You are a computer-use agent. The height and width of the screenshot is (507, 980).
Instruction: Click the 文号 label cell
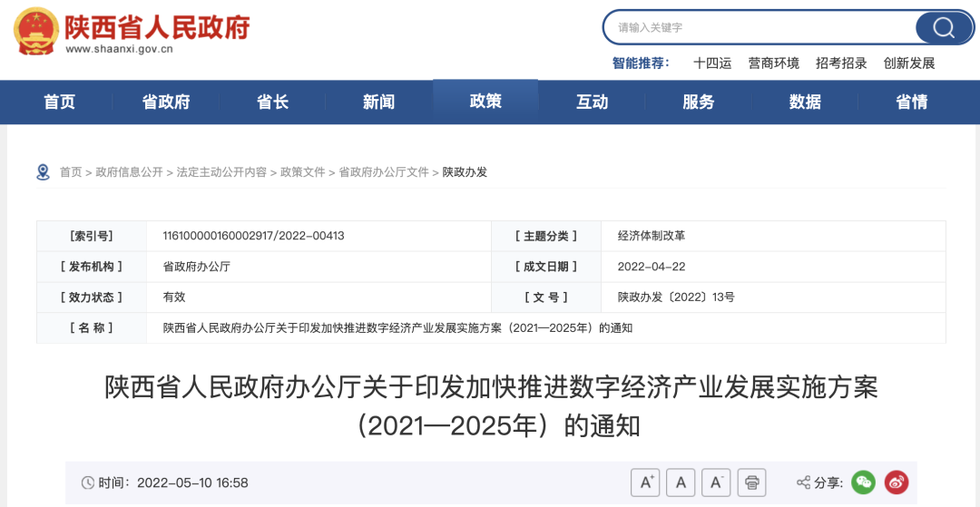coord(546,297)
